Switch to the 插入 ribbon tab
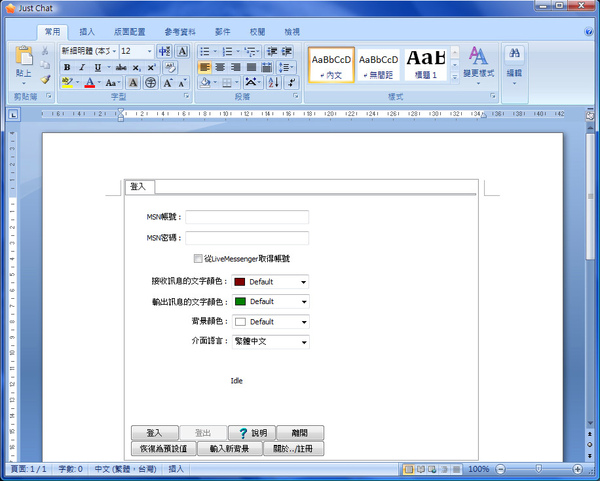Viewport: 600px width, 481px height. click(87, 32)
